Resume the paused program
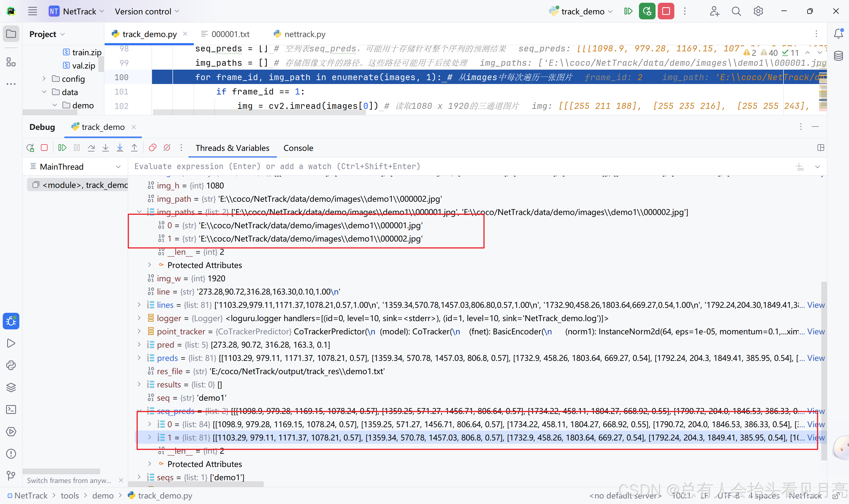This screenshot has height=504, width=849. click(x=62, y=148)
